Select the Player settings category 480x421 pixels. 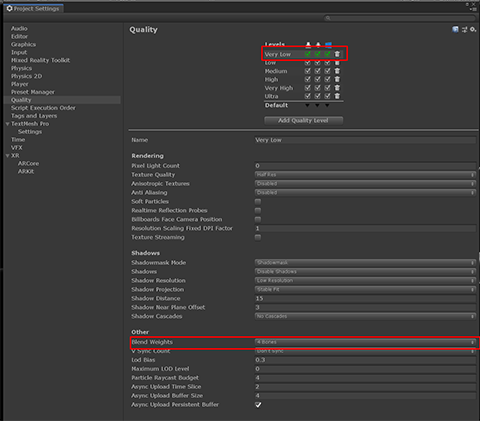coord(20,84)
